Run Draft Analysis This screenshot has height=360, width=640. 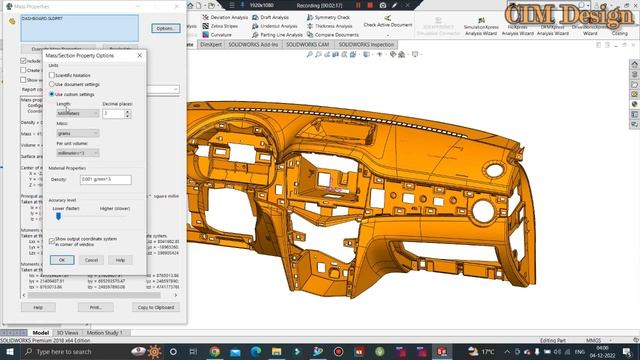point(270,18)
